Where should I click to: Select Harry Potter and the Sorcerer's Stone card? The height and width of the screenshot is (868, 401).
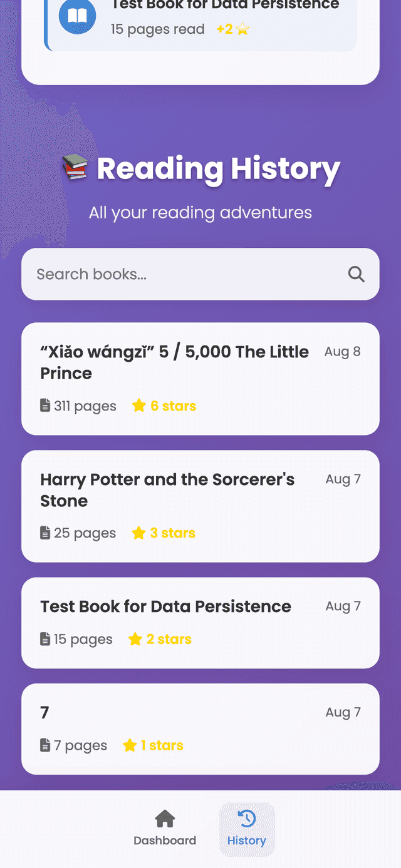200,506
